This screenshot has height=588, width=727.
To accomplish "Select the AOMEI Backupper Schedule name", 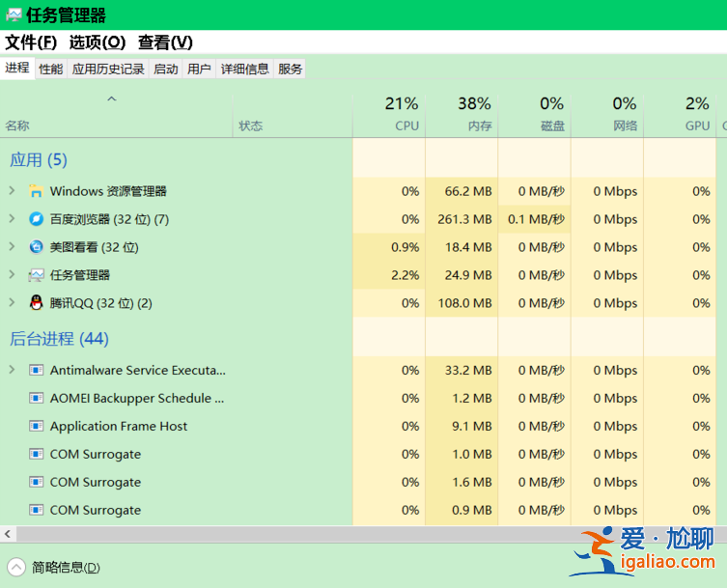I will [x=137, y=398].
